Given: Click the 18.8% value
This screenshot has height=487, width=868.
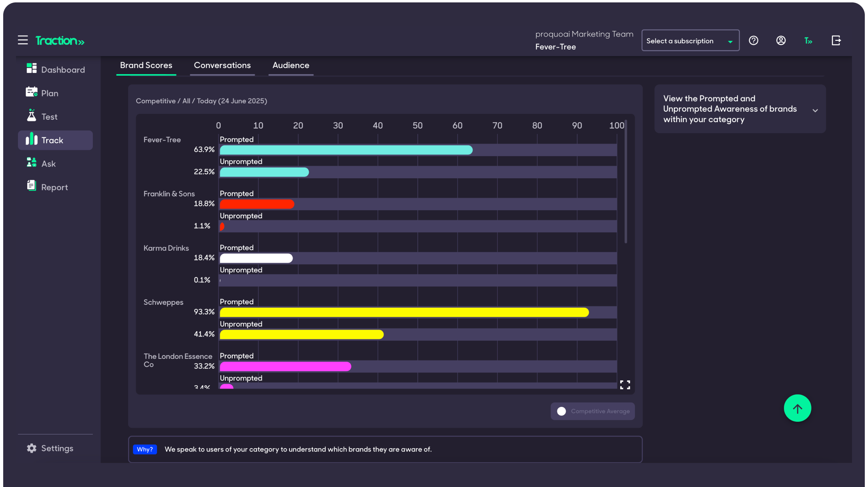Looking at the screenshot, I should 204,203.
